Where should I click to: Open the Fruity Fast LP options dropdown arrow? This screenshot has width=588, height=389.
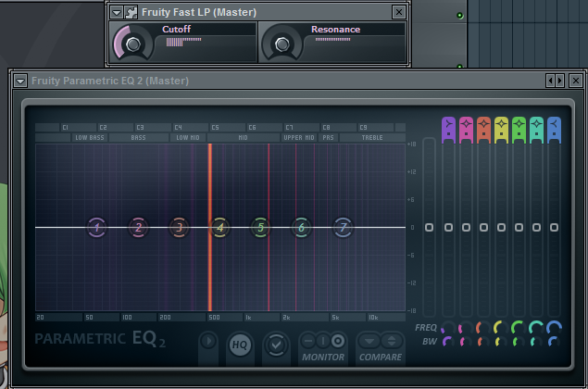[116, 12]
